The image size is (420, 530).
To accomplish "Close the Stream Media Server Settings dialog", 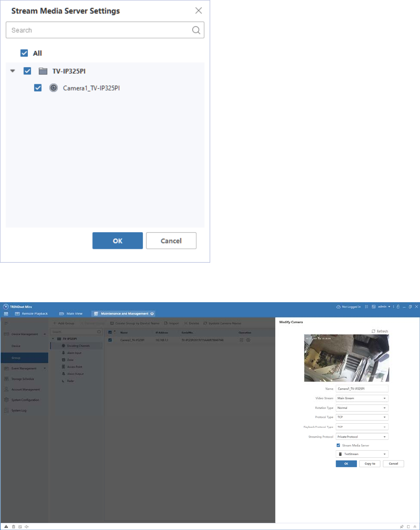I will click(x=198, y=10).
